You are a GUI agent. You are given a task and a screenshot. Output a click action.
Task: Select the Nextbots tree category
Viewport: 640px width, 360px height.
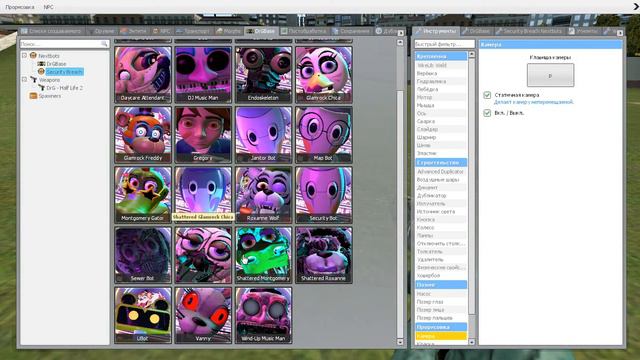point(49,56)
